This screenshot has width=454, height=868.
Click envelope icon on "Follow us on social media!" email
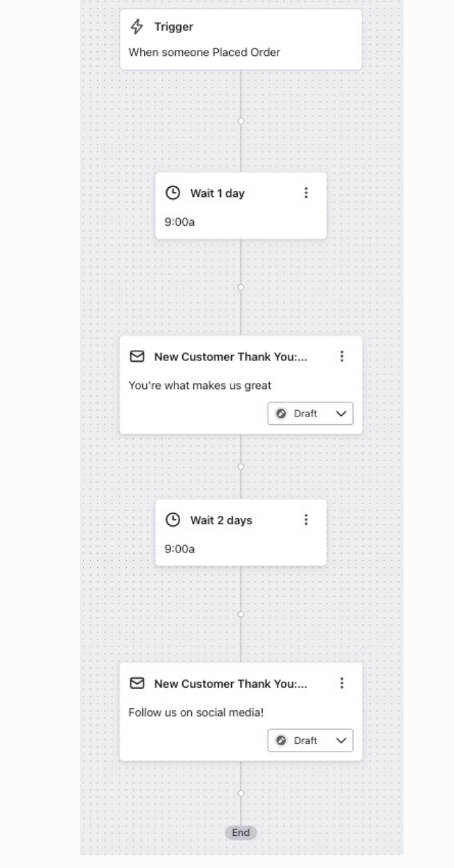[x=137, y=684]
